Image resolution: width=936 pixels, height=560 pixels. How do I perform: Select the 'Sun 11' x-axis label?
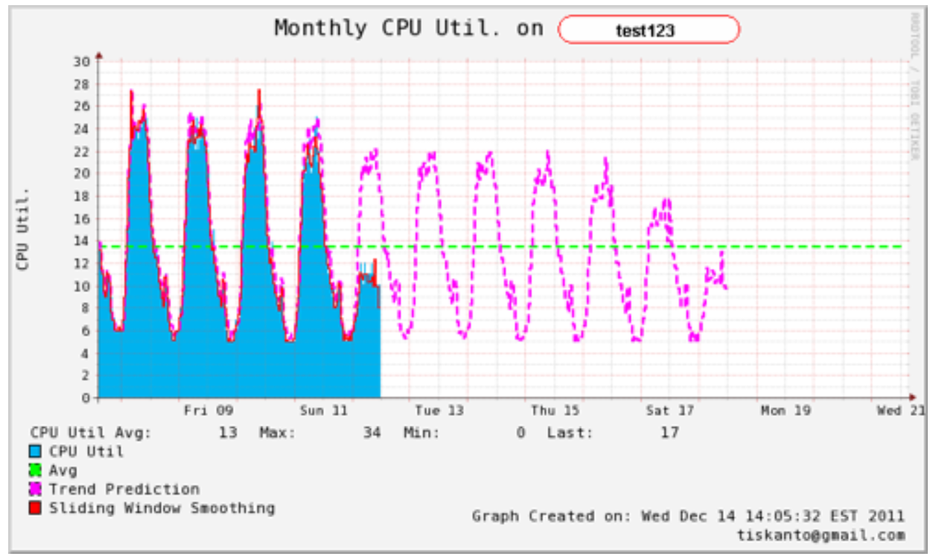pyautogui.click(x=324, y=410)
